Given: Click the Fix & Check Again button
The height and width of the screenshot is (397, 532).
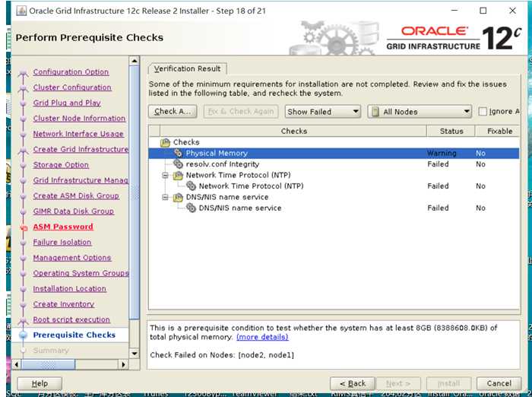Looking at the screenshot, I should [x=241, y=111].
